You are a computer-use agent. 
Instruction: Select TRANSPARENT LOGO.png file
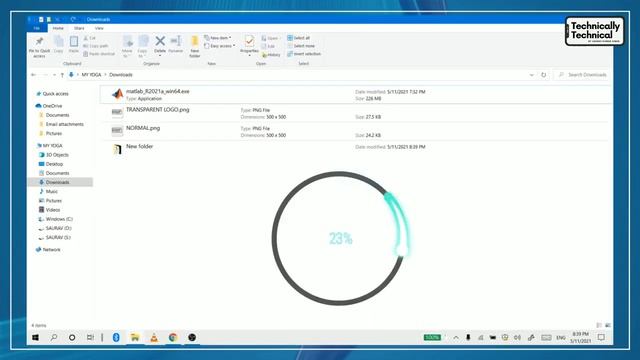click(x=355, y=113)
